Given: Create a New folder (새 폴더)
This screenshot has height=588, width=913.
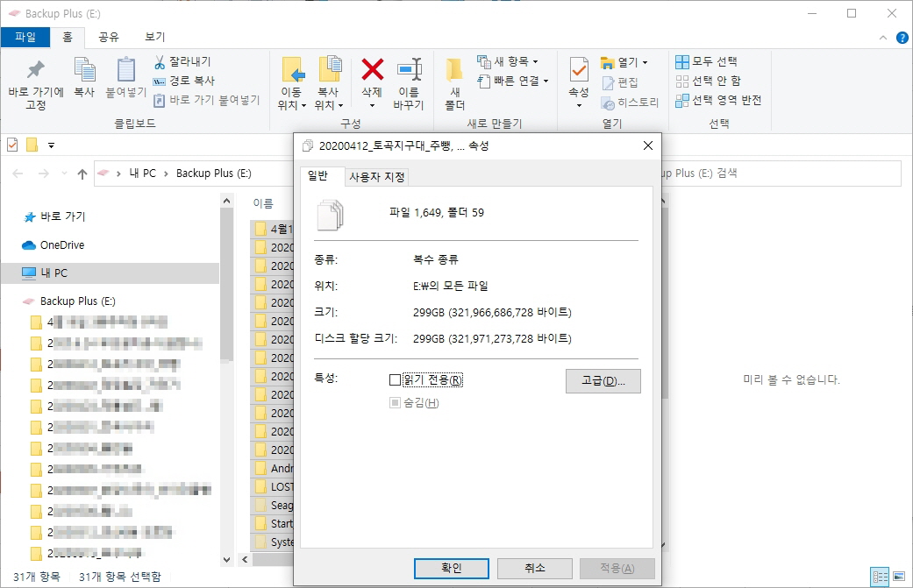Looking at the screenshot, I should click(455, 84).
